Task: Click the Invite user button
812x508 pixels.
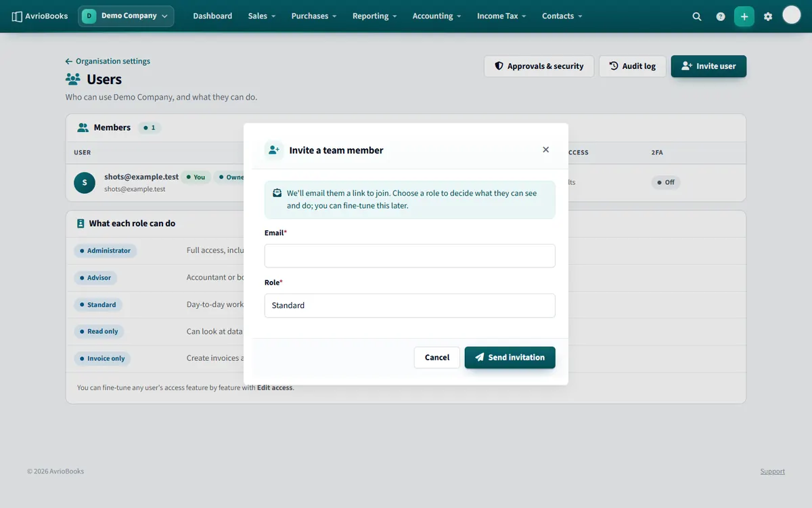Action: (x=708, y=66)
